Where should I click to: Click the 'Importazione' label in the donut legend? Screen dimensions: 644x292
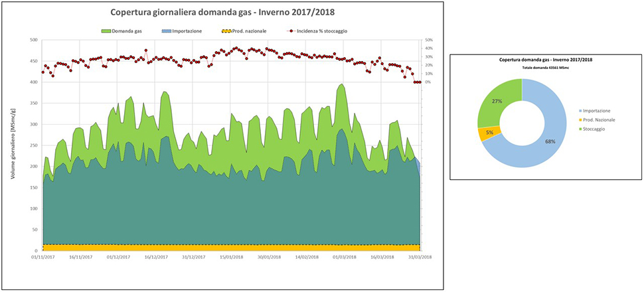point(596,111)
